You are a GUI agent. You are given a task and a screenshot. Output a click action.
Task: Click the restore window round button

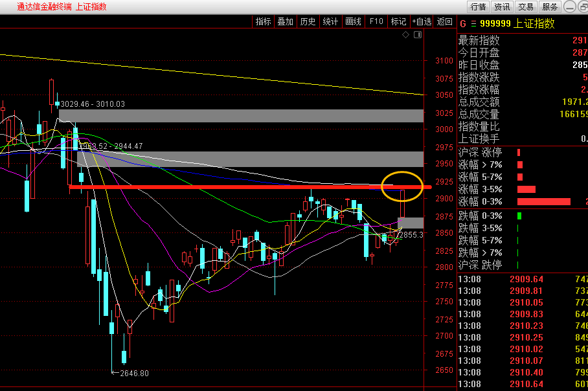(583, 6)
